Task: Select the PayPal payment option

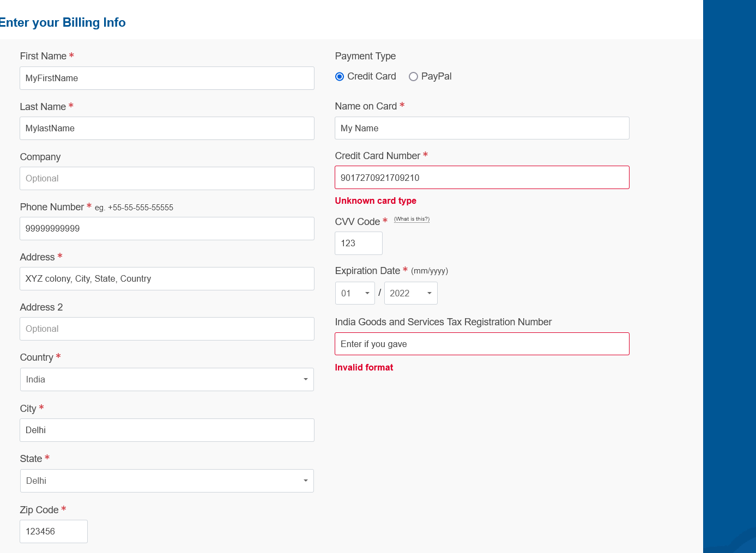Action: [414, 77]
